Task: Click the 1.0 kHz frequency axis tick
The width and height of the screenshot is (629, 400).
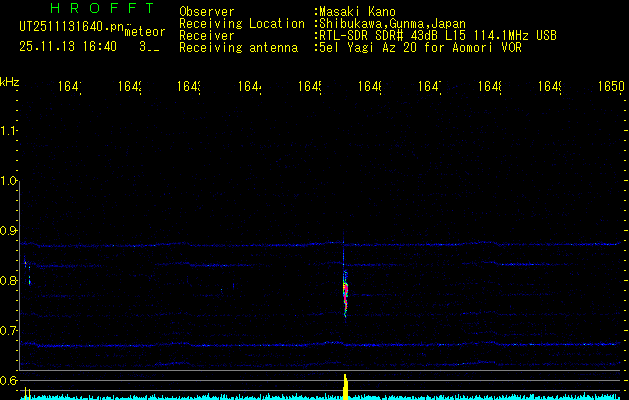Action: [10, 181]
